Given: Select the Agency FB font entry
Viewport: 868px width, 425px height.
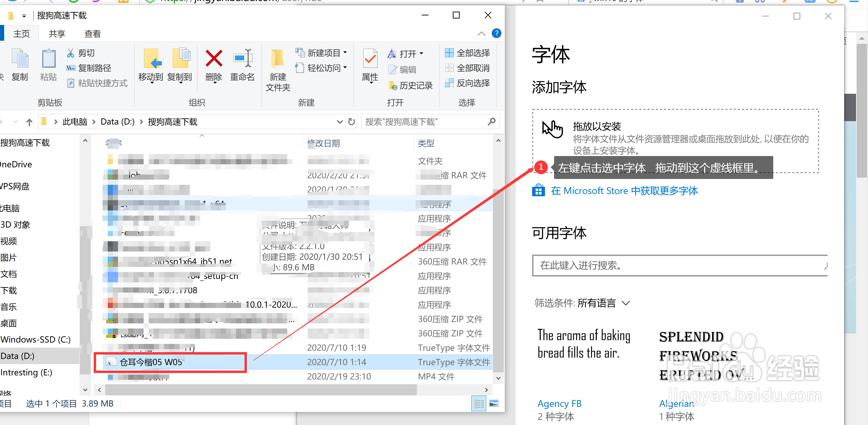Looking at the screenshot, I should point(560,403).
